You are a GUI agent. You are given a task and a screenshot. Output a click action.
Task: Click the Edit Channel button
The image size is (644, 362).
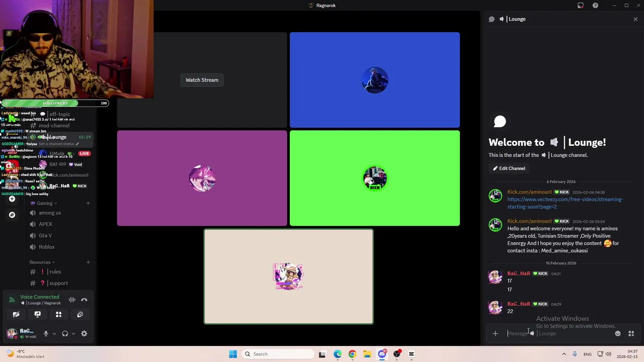click(509, 168)
